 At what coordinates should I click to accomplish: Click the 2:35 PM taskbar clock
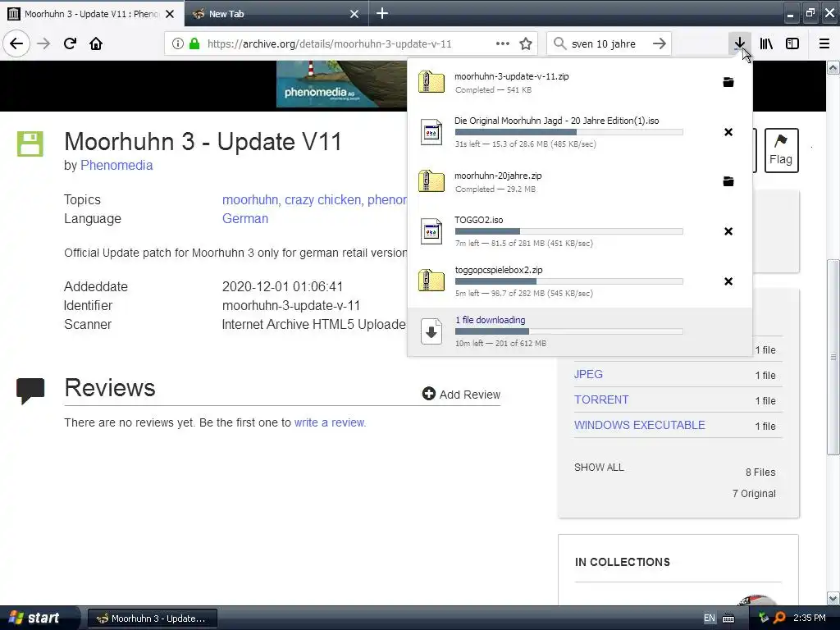coord(810,618)
